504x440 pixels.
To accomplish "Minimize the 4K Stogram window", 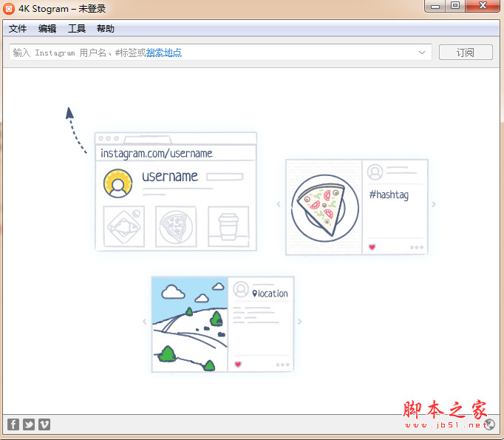I will tap(435, 6).
